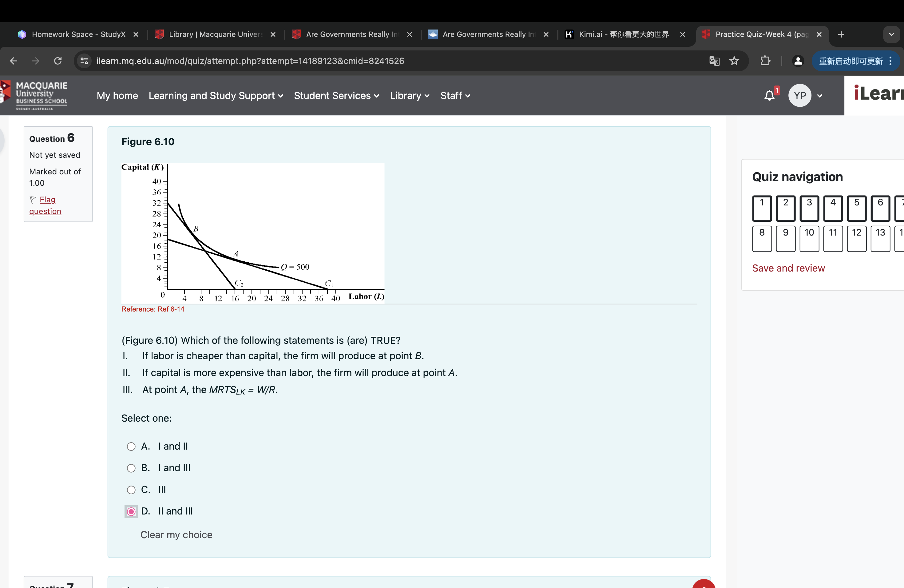The height and width of the screenshot is (588, 904).
Task: Select option B. I and III
Action: pos(131,468)
